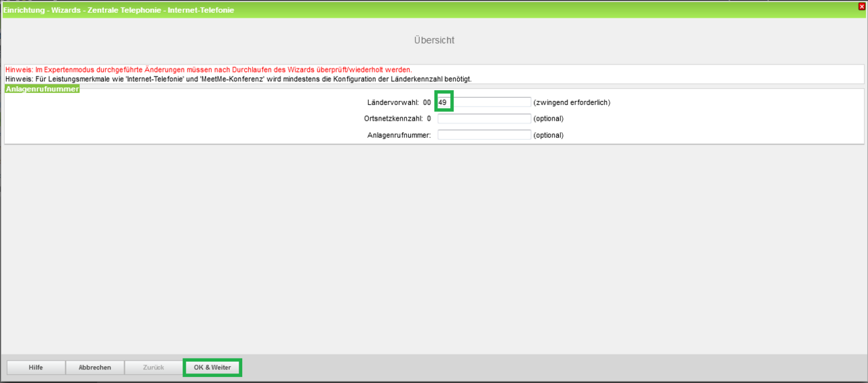Click the '(zwingend erforderlich)' note
The image size is (868, 383).
(x=572, y=102)
